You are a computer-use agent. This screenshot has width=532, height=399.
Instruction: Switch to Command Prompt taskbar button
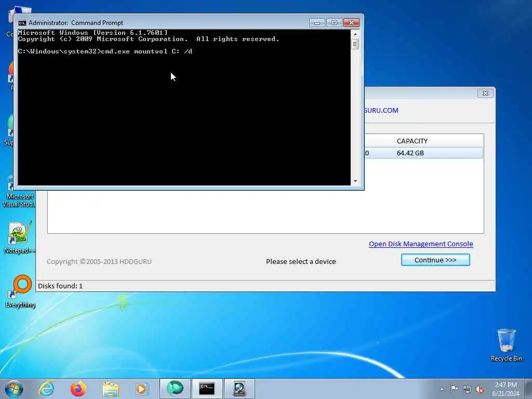coord(207,389)
